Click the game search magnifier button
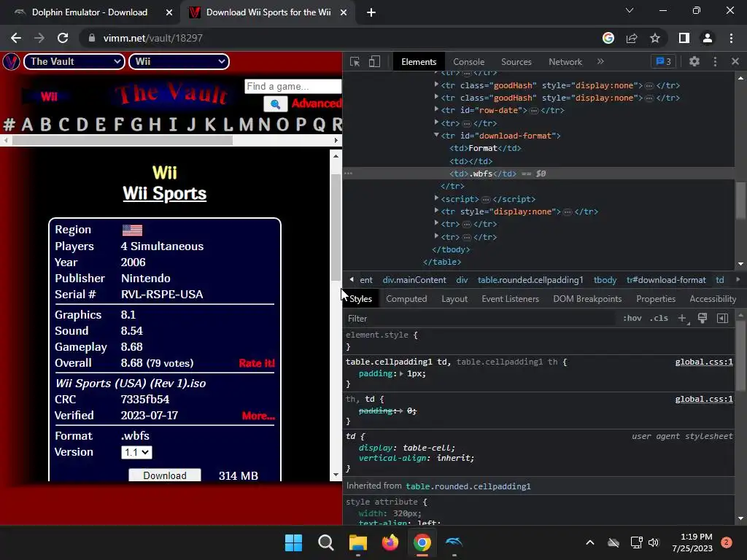This screenshot has height=560, width=747. point(275,104)
